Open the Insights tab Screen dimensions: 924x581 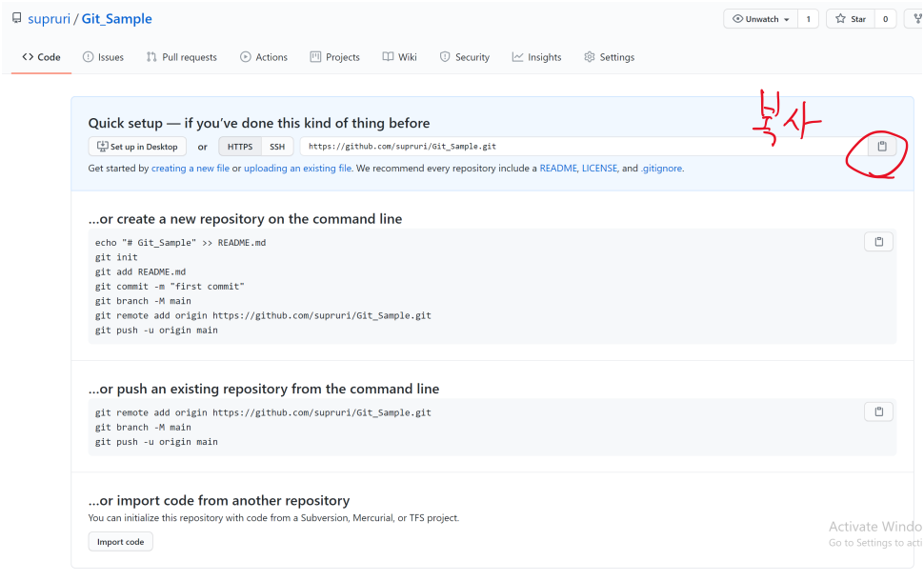point(536,57)
